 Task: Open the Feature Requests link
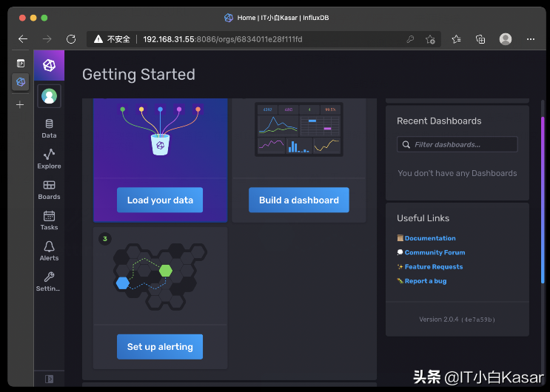tap(434, 267)
